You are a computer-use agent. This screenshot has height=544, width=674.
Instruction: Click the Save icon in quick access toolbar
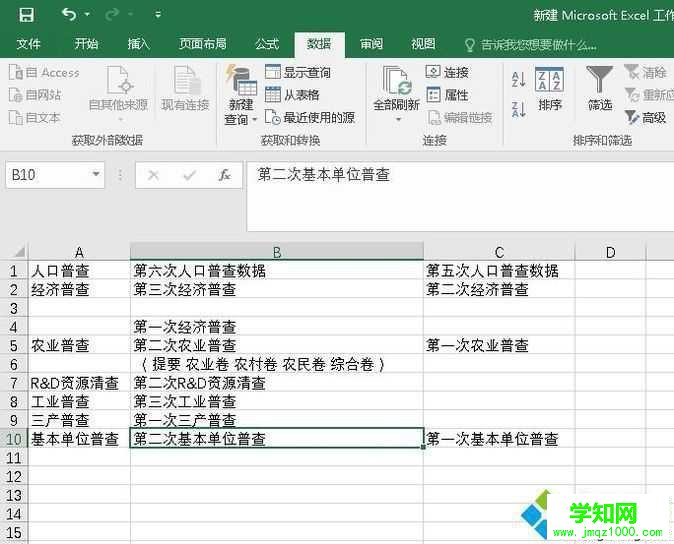[x=27, y=15]
